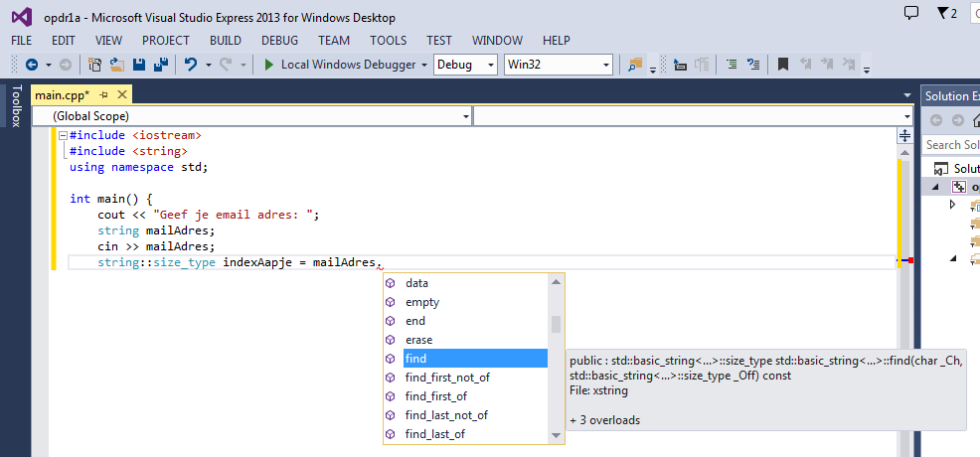Click the Solution Explorer search field
The height and width of the screenshot is (457, 980).
pyautogui.click(x=951, y=145)
